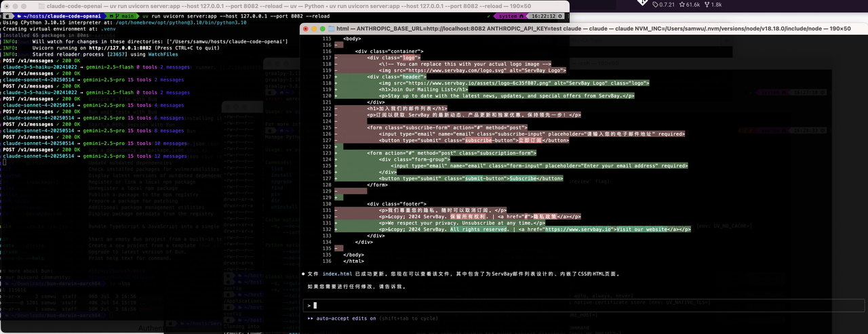Click the html terminal window title text
The width and height of the screenshot is (868, 334).
point(593,29)
